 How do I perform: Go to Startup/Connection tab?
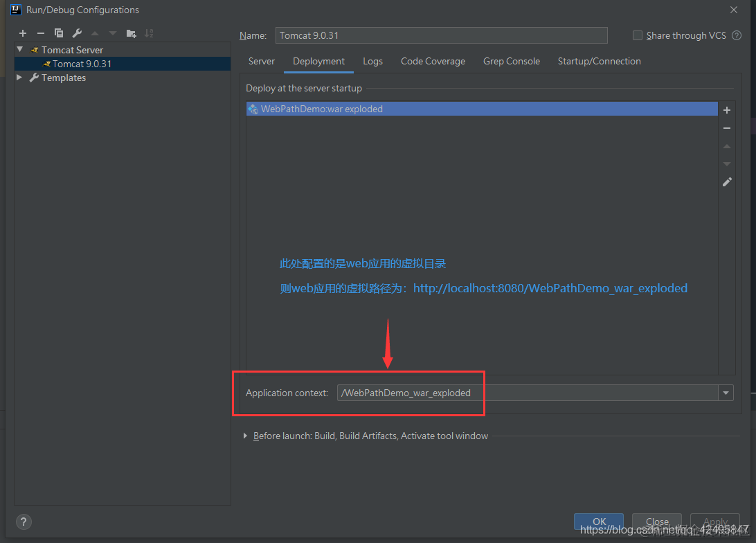pyautogui.click(x=600, y=61)
